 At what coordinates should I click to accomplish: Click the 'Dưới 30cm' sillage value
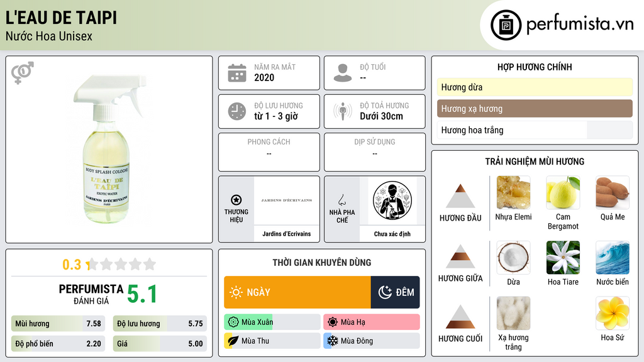382,116
